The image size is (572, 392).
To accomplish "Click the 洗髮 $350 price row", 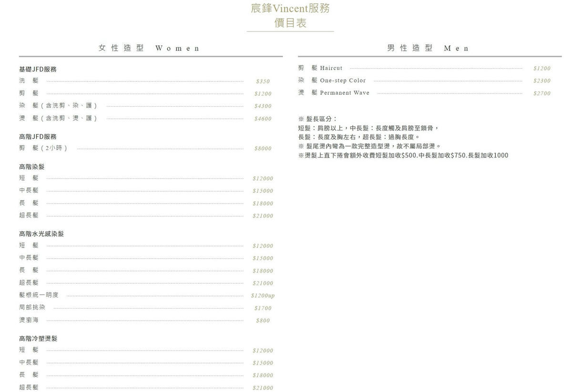I will click(145, 81).
